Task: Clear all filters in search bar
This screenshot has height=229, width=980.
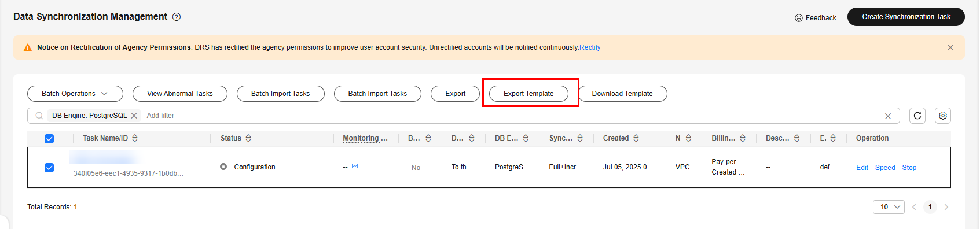Action: 887,116
